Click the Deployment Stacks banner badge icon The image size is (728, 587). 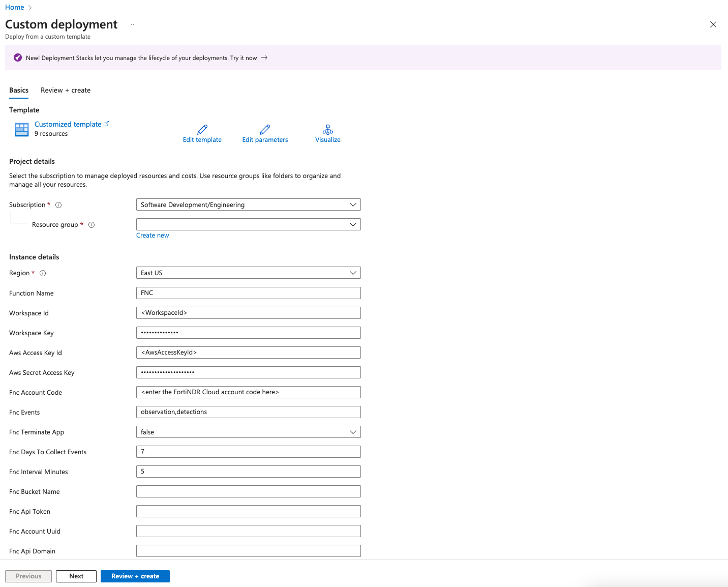(18, 57)
